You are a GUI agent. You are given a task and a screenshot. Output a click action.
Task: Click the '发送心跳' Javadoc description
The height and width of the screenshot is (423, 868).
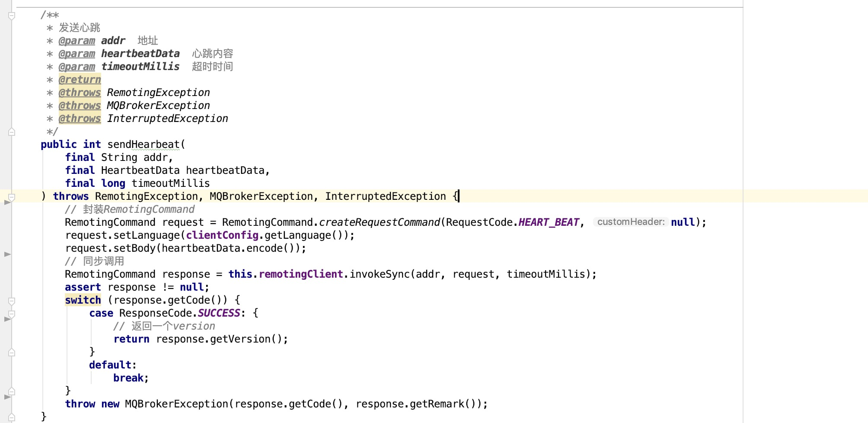pyautogui.click(x=80, y=28)
